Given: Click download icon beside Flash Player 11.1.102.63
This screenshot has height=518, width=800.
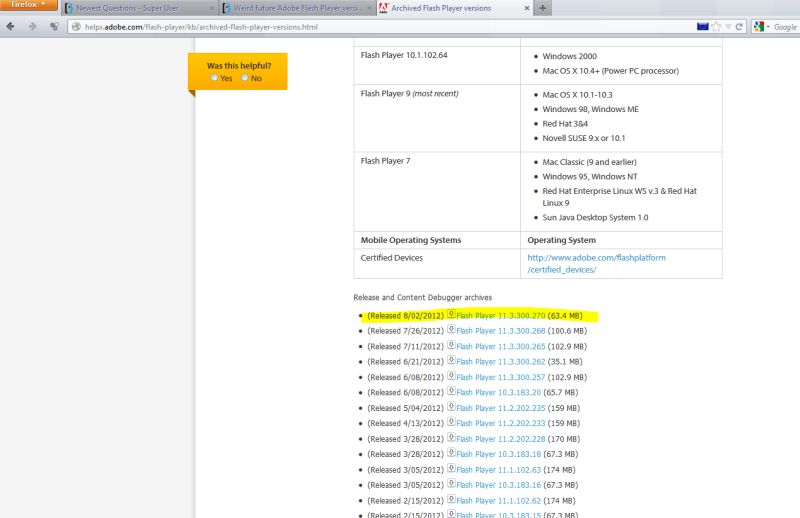Looking at the screenshot, I should (x=451, y=468).
